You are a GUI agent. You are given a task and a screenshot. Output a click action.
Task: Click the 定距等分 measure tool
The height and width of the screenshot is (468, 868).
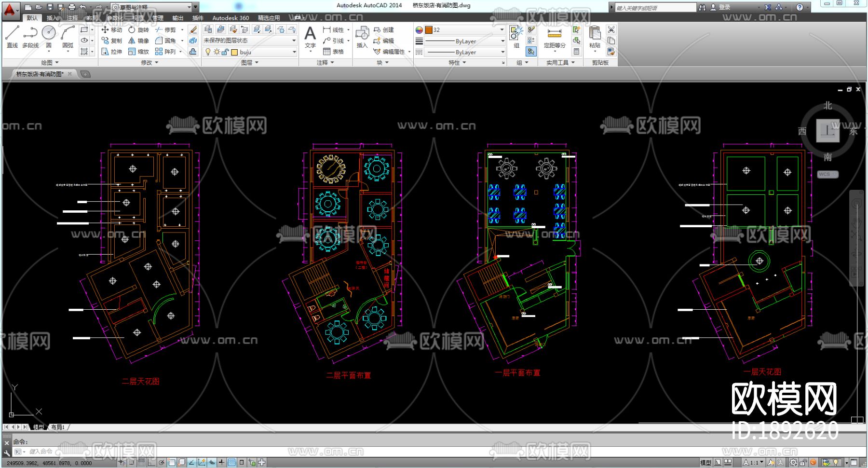555,38
